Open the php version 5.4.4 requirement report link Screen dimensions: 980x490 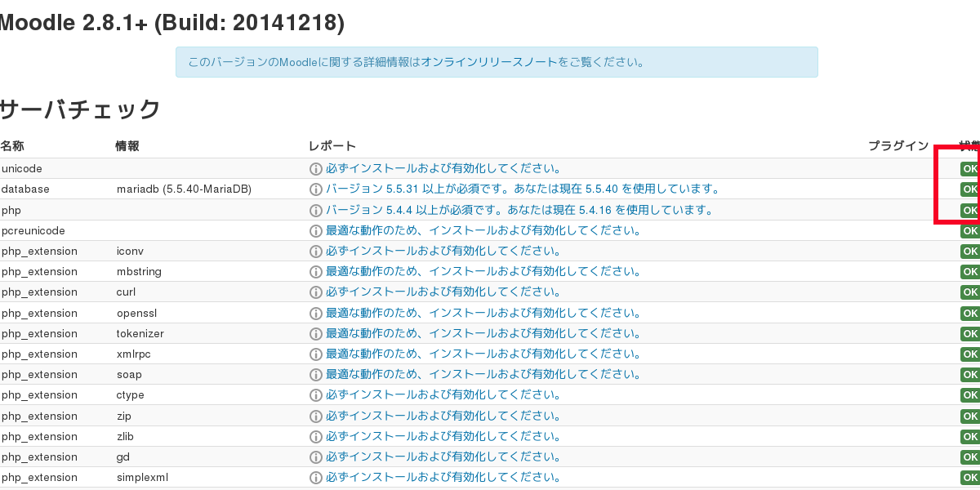[x=519, y=210]
